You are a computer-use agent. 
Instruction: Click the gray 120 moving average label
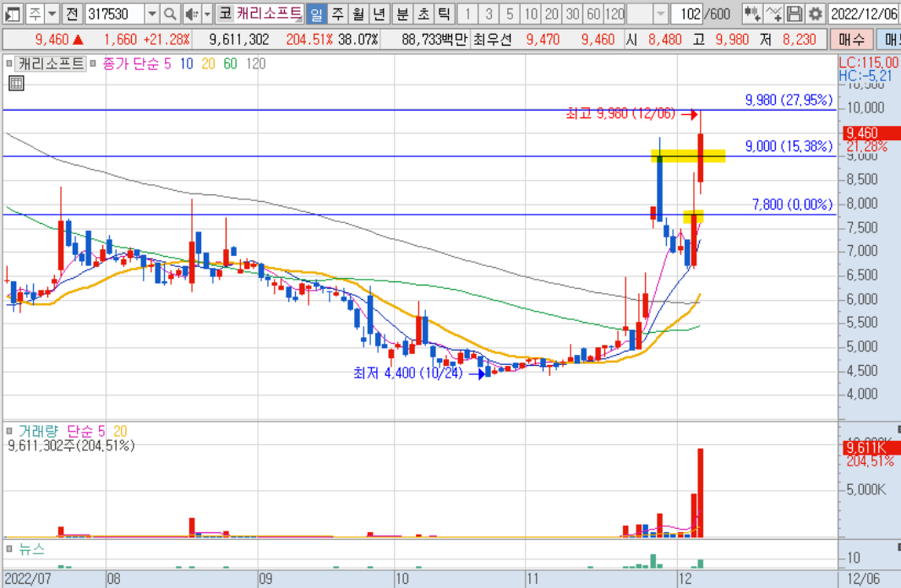click(x=256, y=63)
